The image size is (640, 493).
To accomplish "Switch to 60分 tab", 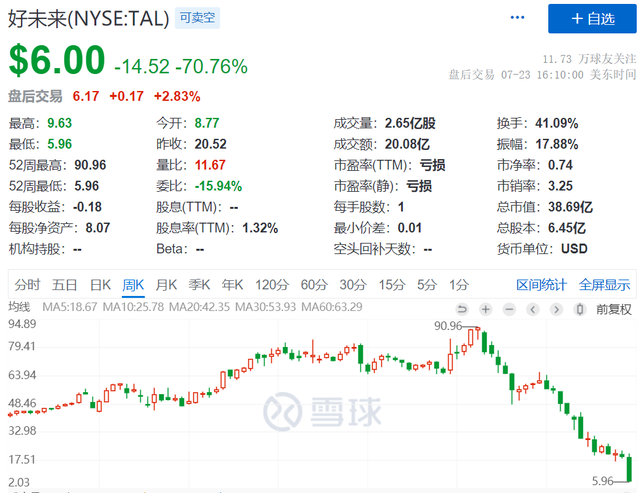I will click(314, 285).
